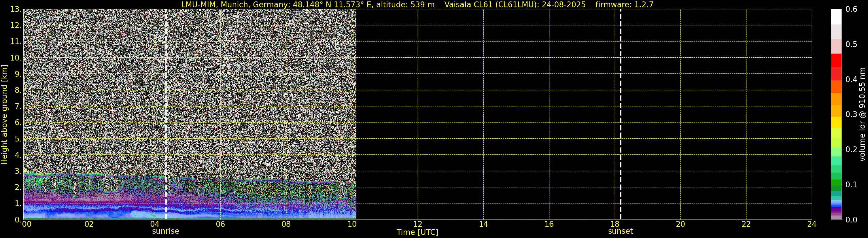Click the height axis tick '11.'
This screenshot has width=868, height=238.
16,42
